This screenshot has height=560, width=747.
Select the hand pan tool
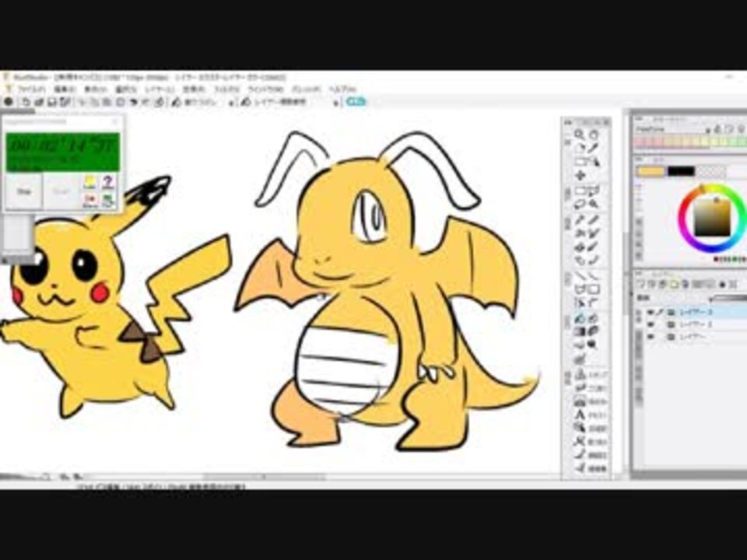pyautogui.click(x=594, y=135)
